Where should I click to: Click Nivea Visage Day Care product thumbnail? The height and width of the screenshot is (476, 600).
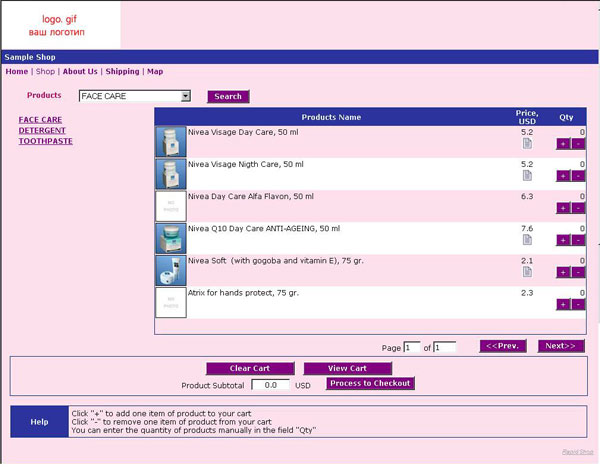pos(171,142)
